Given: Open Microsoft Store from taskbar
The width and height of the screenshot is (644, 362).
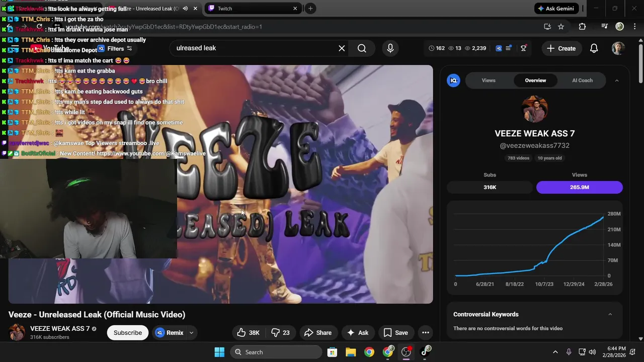Looking at the screenshot, I should tap(332, 352).
